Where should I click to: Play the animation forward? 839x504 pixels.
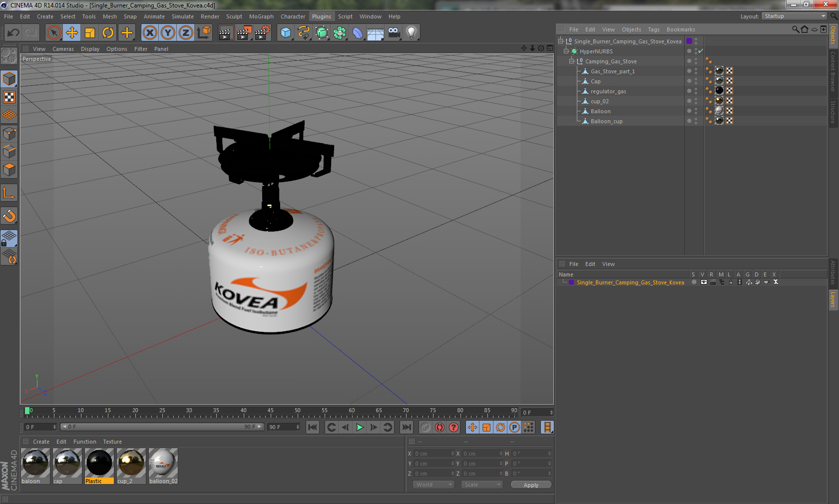click(360, 427)
